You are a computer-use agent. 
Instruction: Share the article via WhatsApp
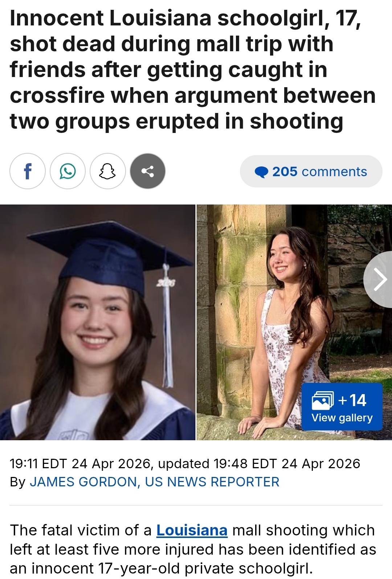(68, 171)
